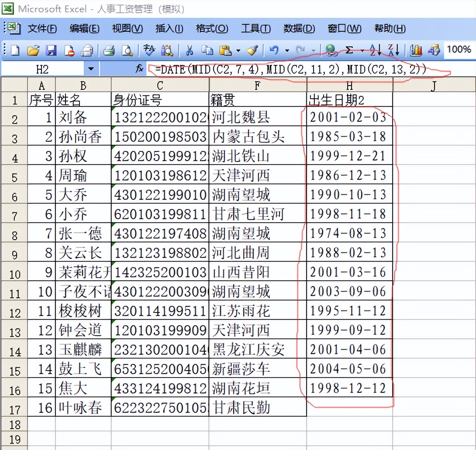Run spelling check from the toolbar

tap(149, 50)
